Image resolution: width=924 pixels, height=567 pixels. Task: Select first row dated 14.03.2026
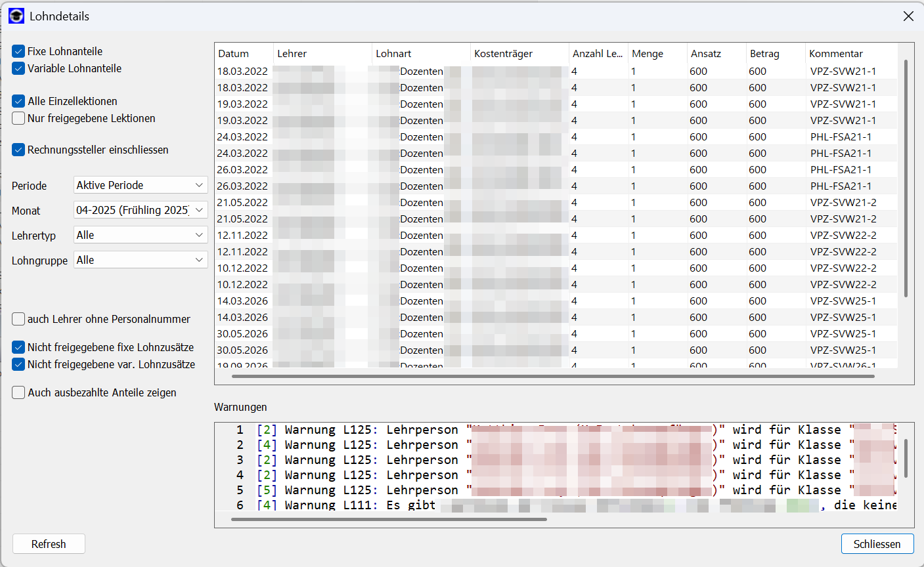pyautogui.click(x=556, y=301)
